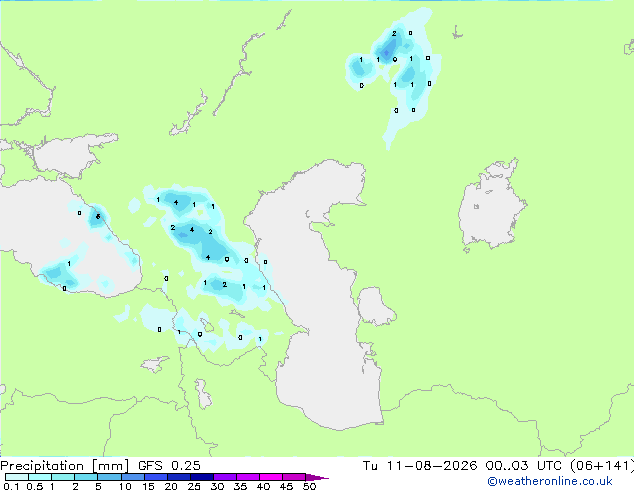Click the above-50 arrow tip of the legend
Screen dimensions: 634x490
[x=317, y=477]
